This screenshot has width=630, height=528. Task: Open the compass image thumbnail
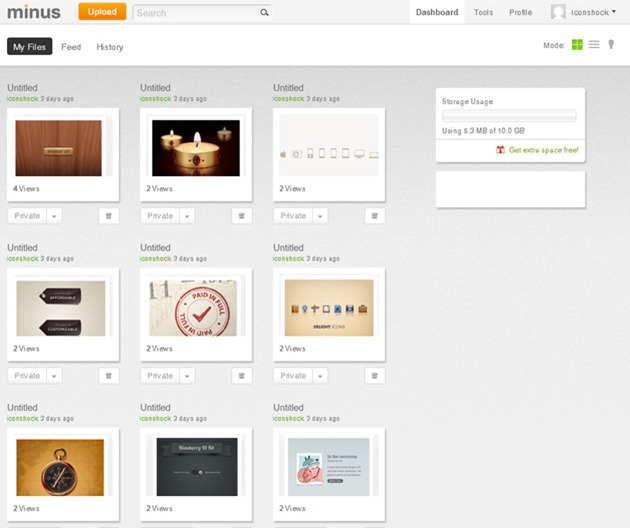click(x=60, y=467)
